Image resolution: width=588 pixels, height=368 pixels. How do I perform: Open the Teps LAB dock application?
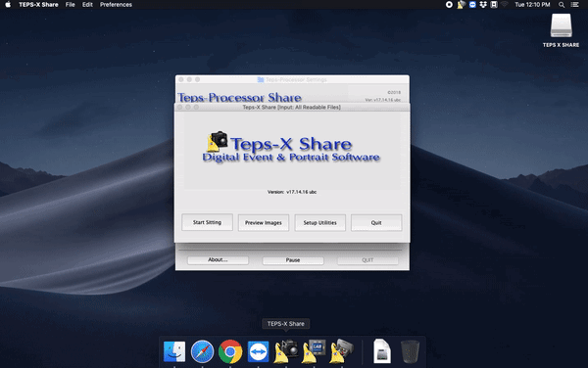coord(315,351)
